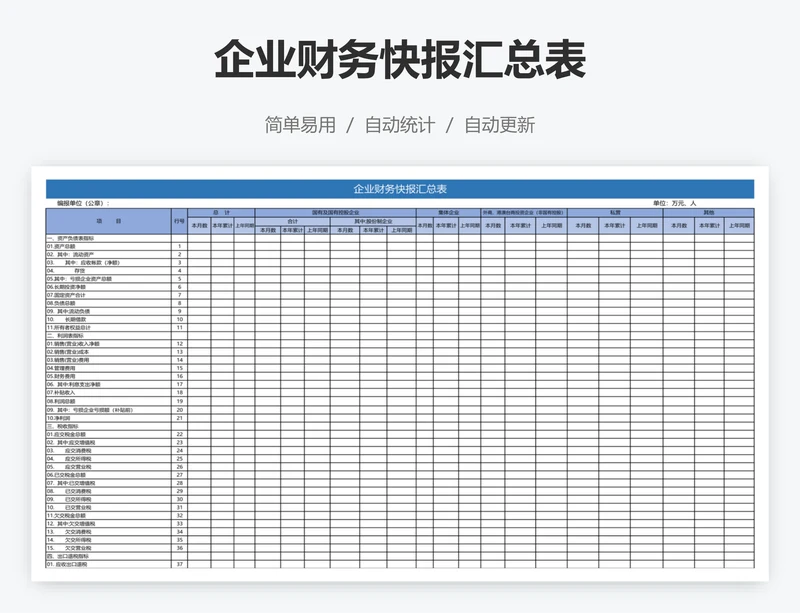
Task: Click 上年同期 header under 总计
Action: (x=244, y=226)
